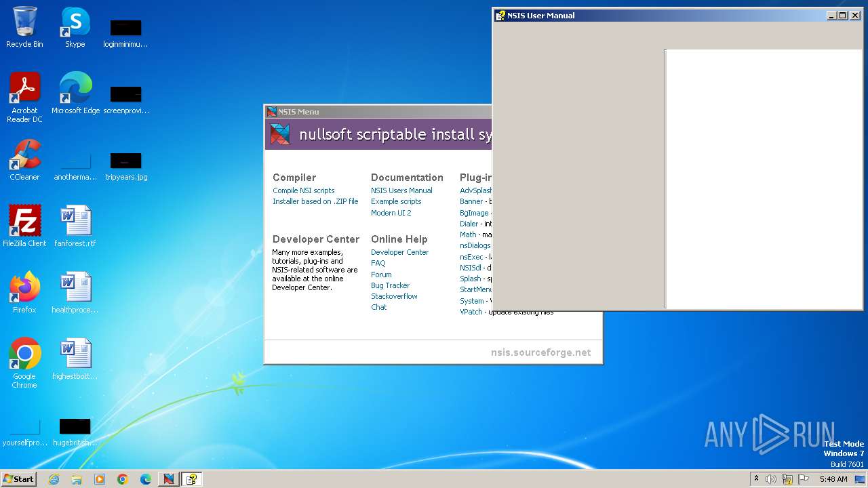The width and height of the screenshot is (868, 488).
Task: Open the Math plug-in link
Action: coord(468,235)
